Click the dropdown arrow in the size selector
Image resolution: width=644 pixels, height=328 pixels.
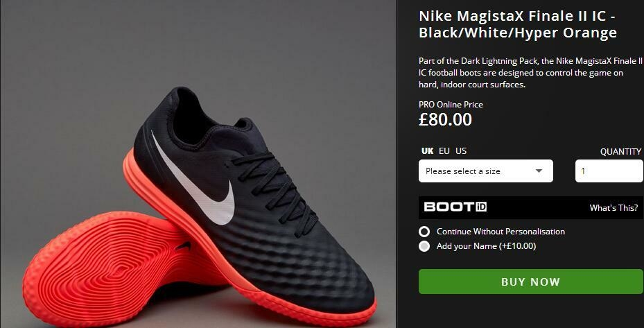coord(539,171)
